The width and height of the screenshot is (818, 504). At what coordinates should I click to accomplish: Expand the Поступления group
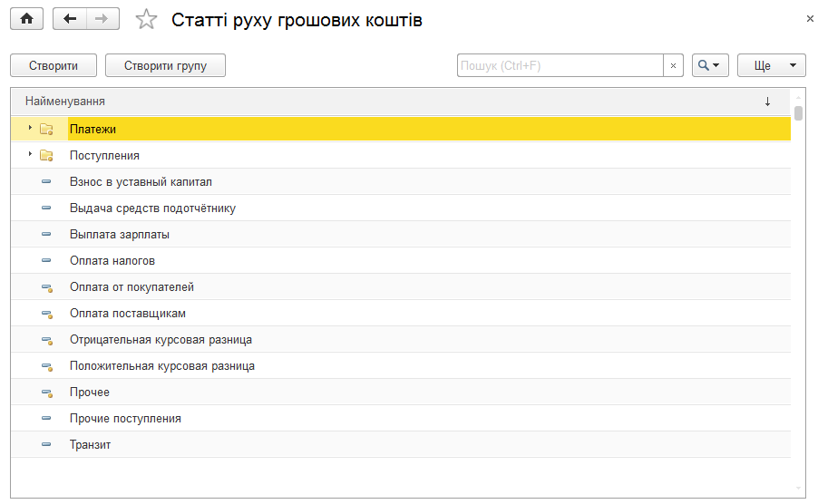30,154
